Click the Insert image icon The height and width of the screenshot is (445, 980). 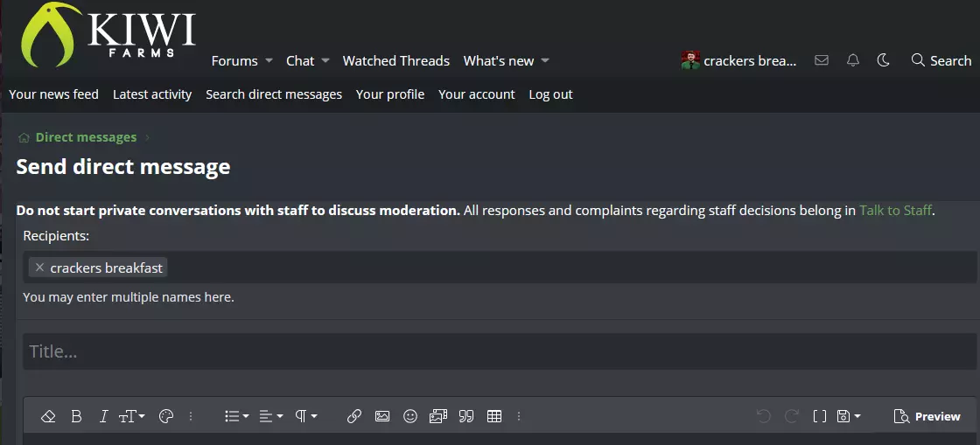coord(381,416)
